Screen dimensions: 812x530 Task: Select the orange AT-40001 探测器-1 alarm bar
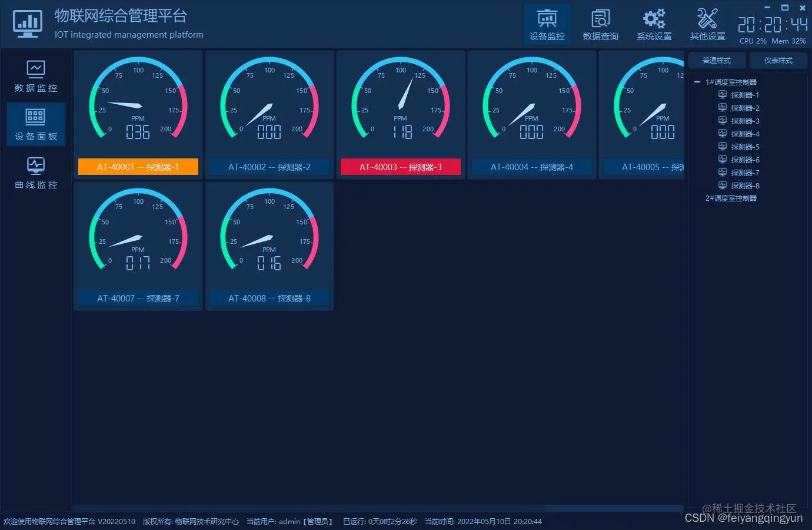tap(138, 167)
